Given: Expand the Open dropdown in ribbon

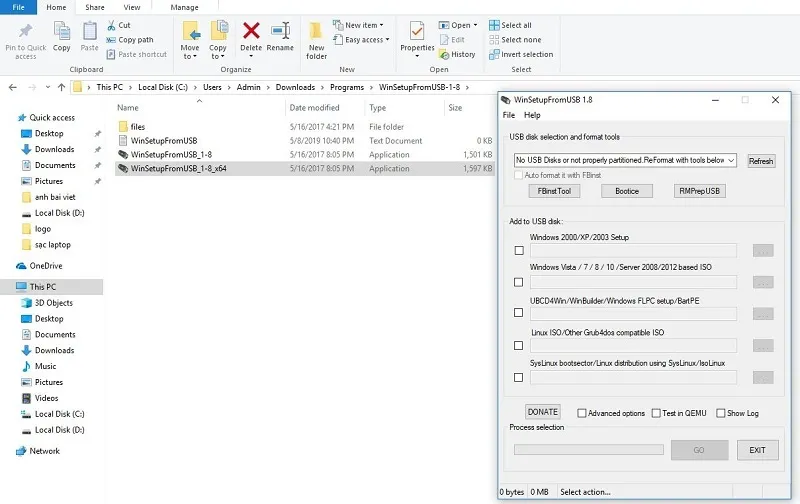Looking at the screenshot, I should [x=475, y=25].
